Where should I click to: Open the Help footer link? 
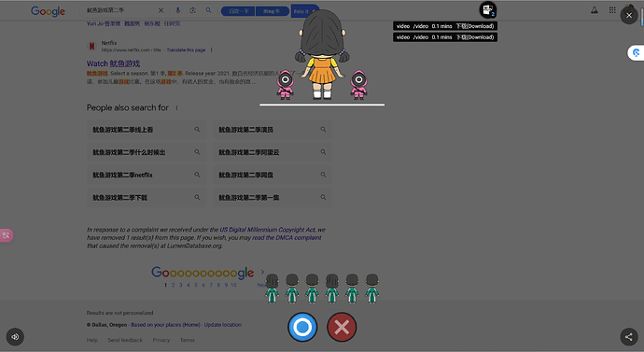tap(92, 340)
